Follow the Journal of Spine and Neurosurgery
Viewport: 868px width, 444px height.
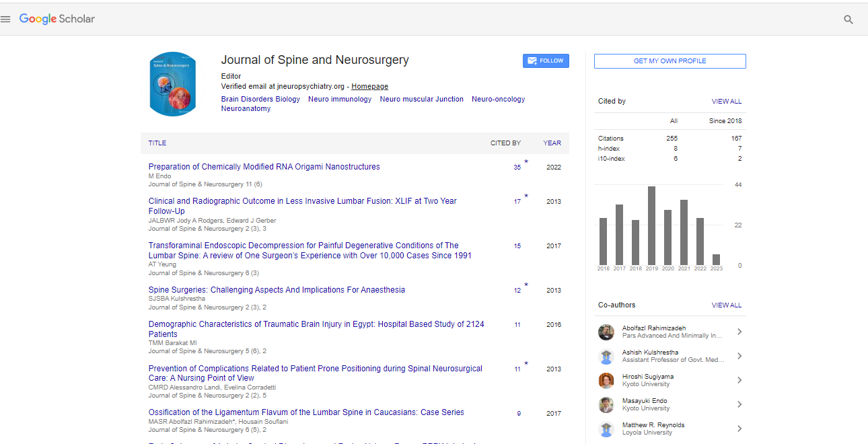coord(546,61)
